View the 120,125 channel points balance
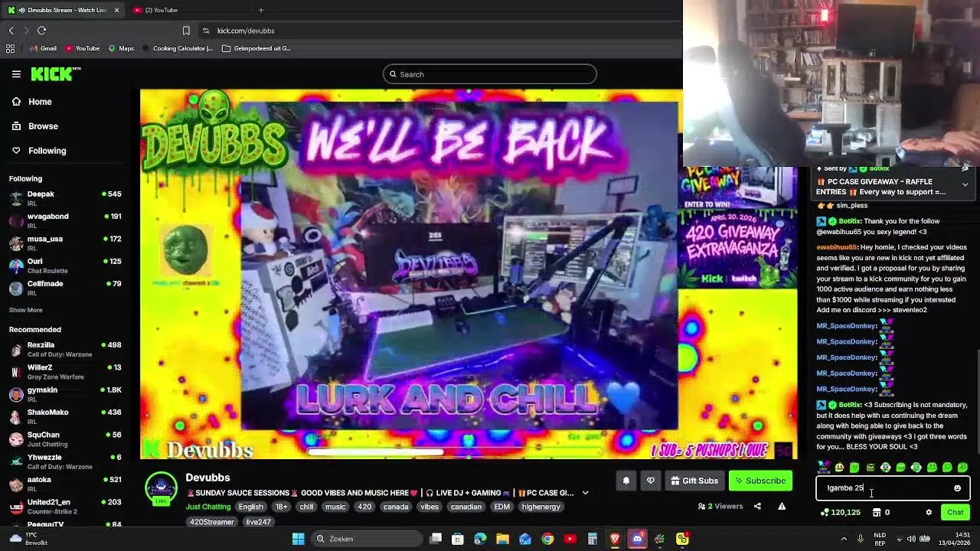This screenshot has height=551, width=980. coord(840,513)
